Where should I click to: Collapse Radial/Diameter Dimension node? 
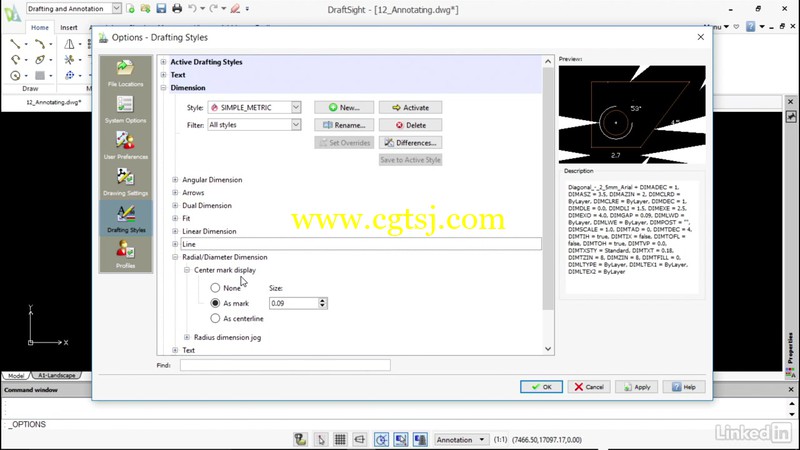pos(175,257)
